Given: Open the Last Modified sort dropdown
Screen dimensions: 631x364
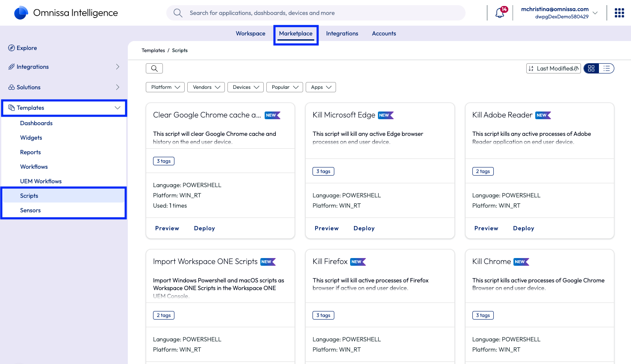Looking at the screenshot, I should pos(553,68).
